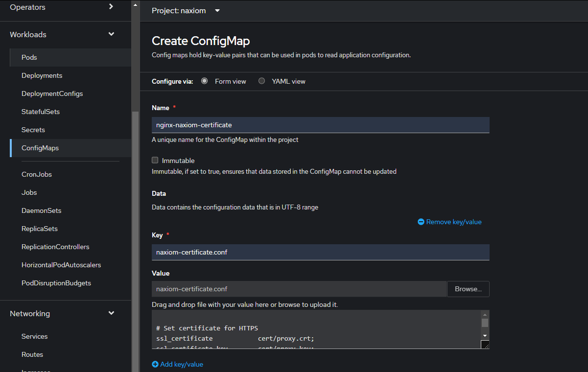Open PodDisruptionBudgets page
This screenshot has height=372, width=588.
[71, 283]
